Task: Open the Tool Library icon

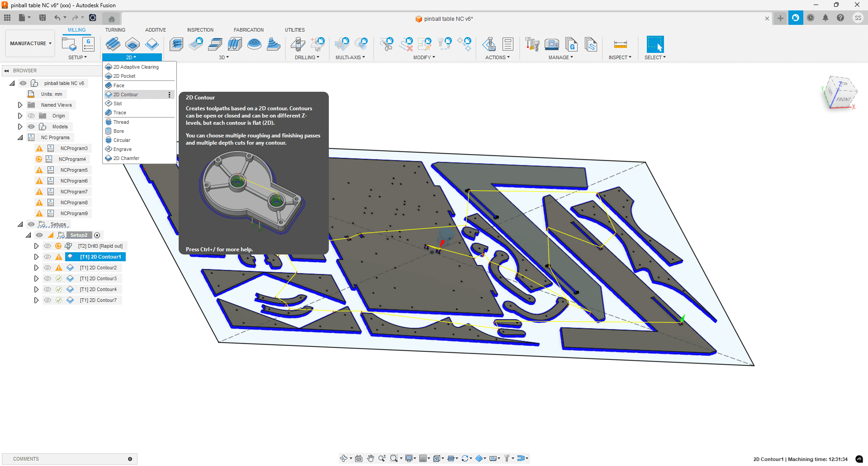Action: coord(532,44)
